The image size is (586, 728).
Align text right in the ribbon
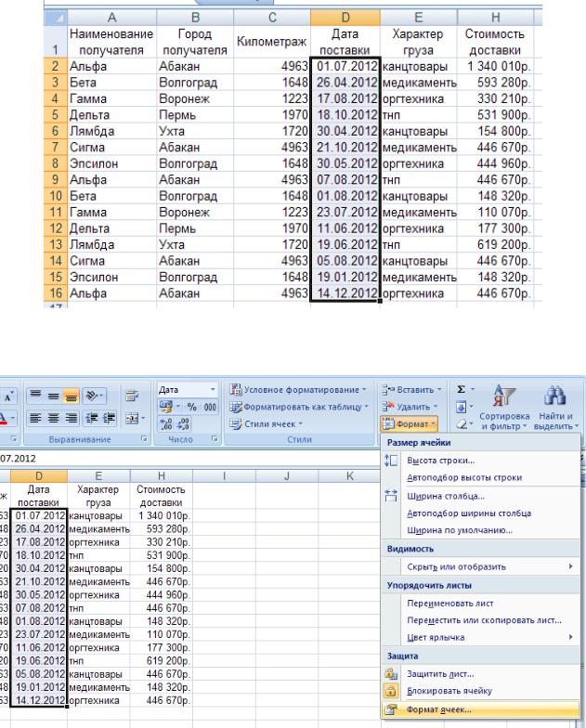(x=71, y=418)
